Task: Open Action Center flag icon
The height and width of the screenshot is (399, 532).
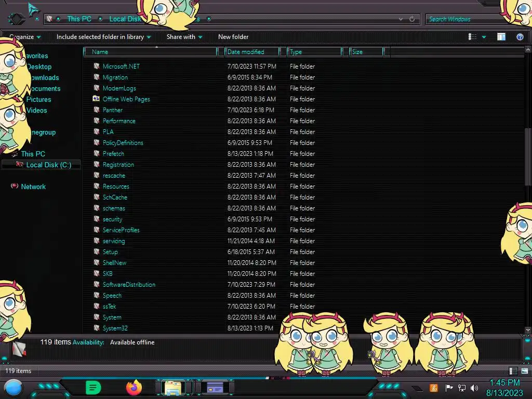Action: click(x=449, y=388)
